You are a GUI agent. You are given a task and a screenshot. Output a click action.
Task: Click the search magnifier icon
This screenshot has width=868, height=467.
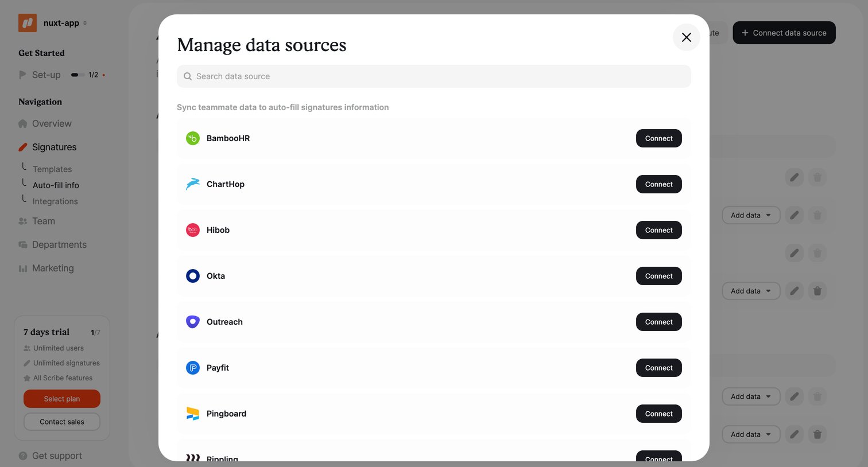coord(188,76)
